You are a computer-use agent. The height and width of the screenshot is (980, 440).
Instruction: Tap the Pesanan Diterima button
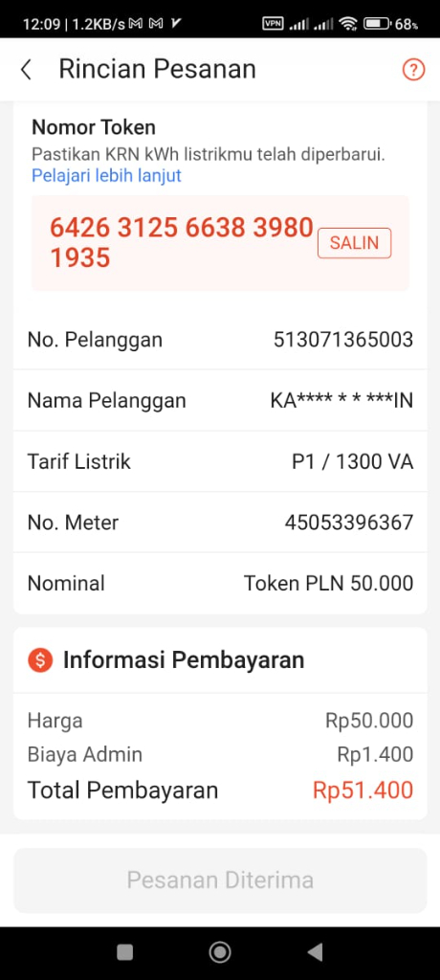click(220, 880)
